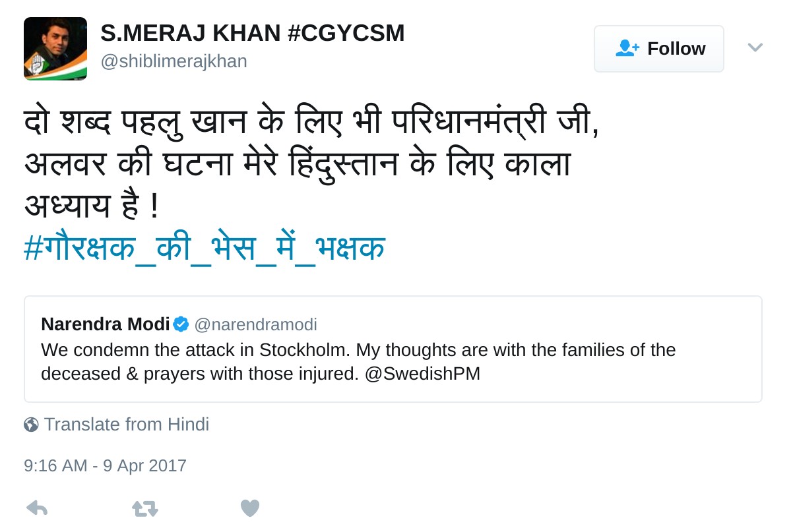Open the tweet options chevron dropdown
The image size is (793, 532).
[755, 47]
